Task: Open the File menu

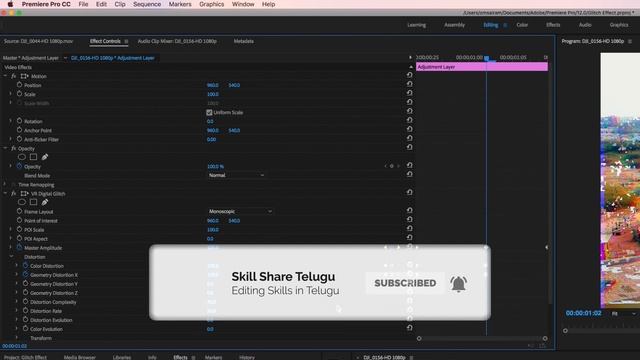Action: (83, 4)
